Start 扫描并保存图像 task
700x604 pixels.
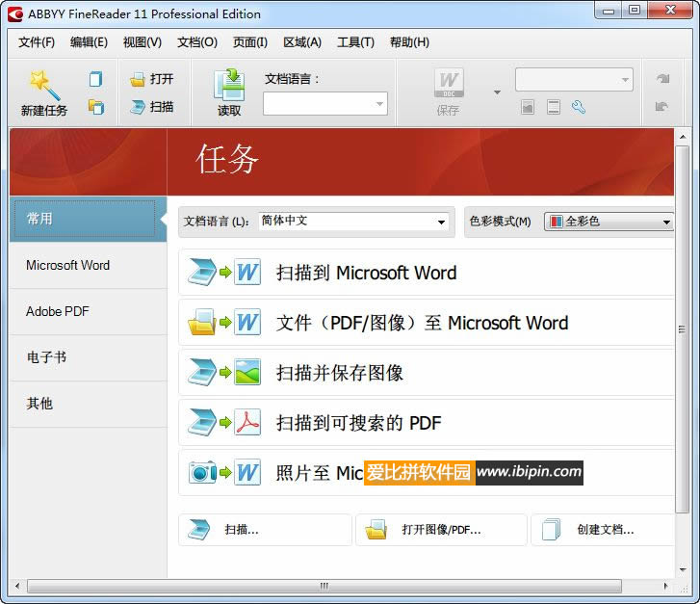(427, 373)
